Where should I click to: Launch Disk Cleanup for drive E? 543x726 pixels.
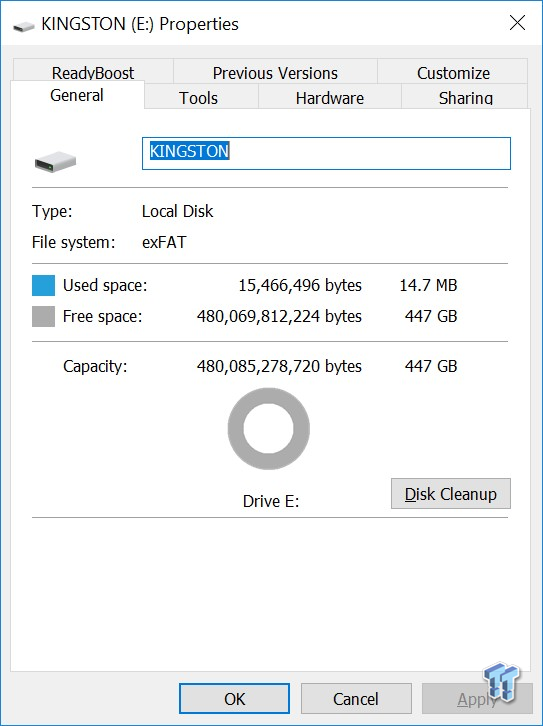tap(451, 494)
